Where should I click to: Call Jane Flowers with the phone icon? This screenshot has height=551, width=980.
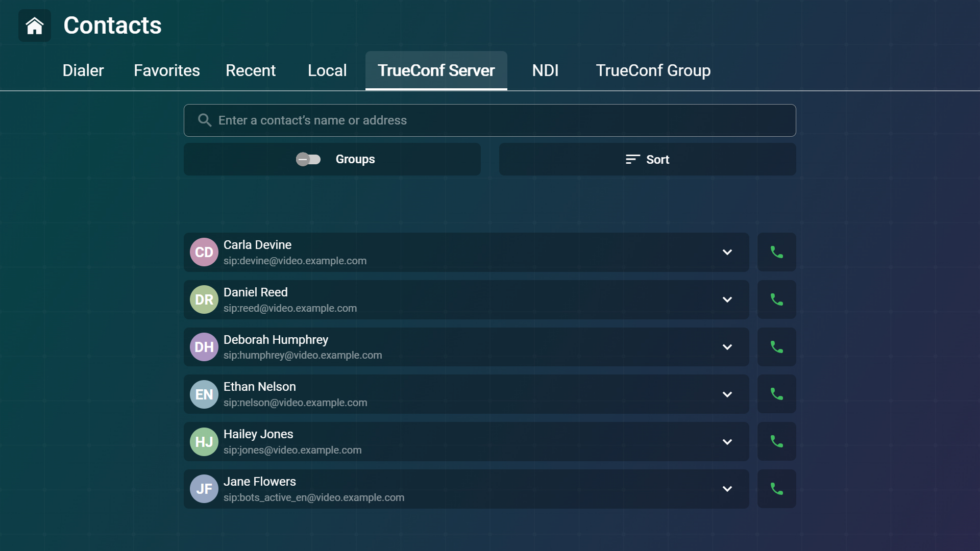click(776, 489)
